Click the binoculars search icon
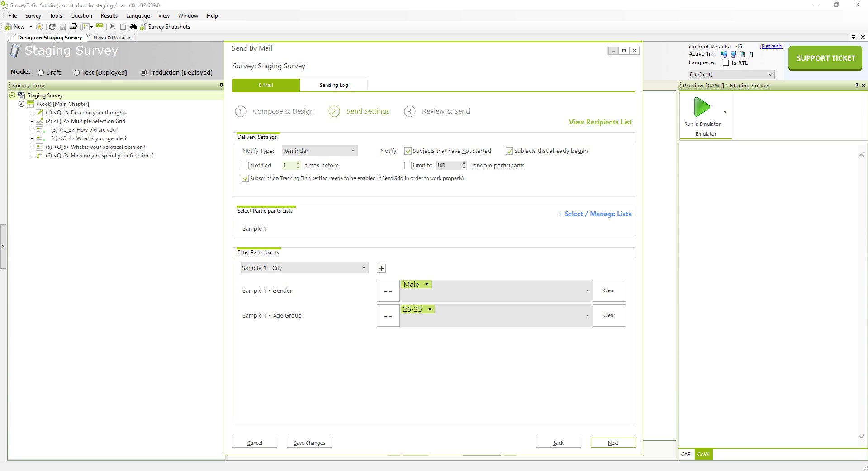Image resolution: width=868 pixels, height=471 pixels. click(x=133, y=27)
